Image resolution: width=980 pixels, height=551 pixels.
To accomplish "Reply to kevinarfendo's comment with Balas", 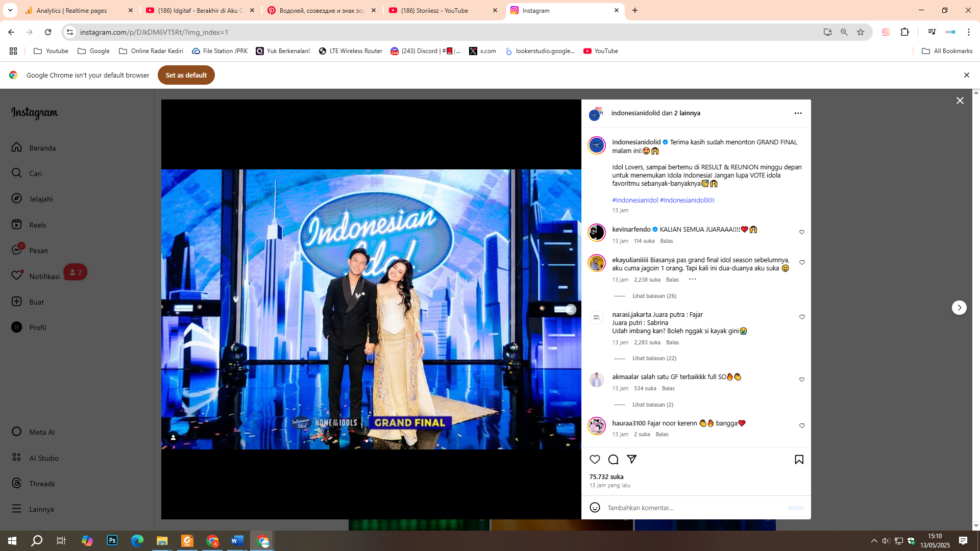I will tap(666, 241).
